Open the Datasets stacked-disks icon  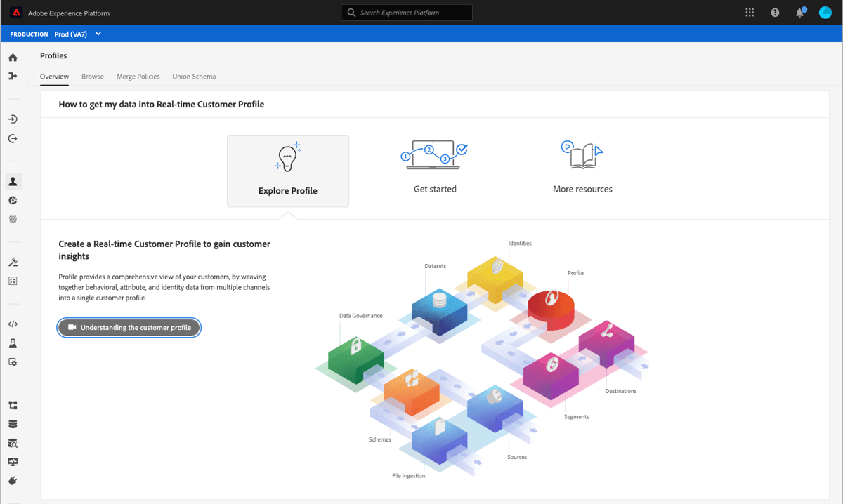13,423
